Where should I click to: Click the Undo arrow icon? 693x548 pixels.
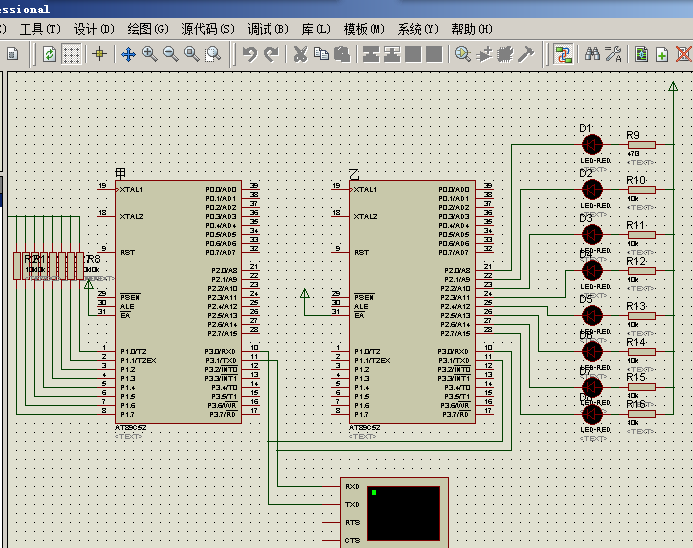pos(250,54)
